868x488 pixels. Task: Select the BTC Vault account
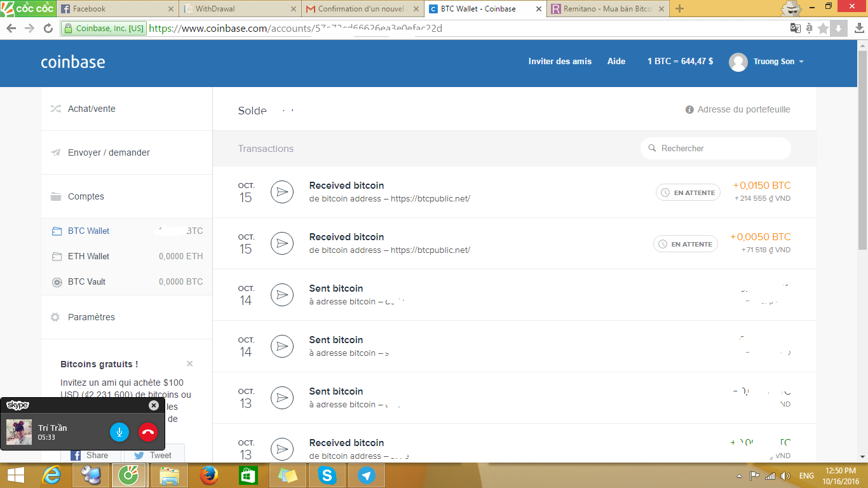[126, 282]
